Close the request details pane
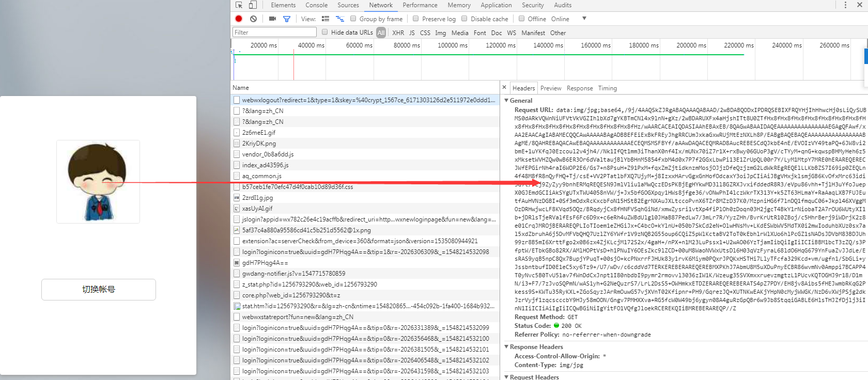The height and width of the screenshot is (380, 868). [504, 87]
